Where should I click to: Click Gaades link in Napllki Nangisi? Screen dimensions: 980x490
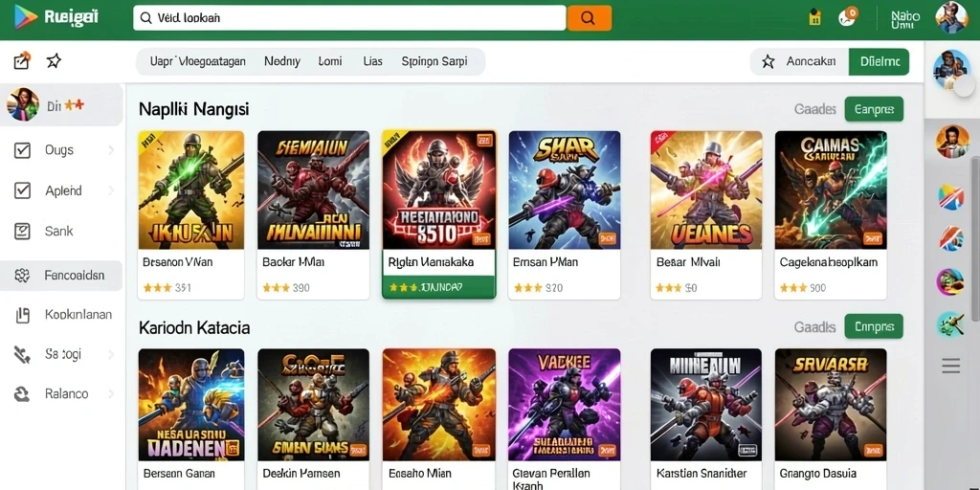coord(815,109)
